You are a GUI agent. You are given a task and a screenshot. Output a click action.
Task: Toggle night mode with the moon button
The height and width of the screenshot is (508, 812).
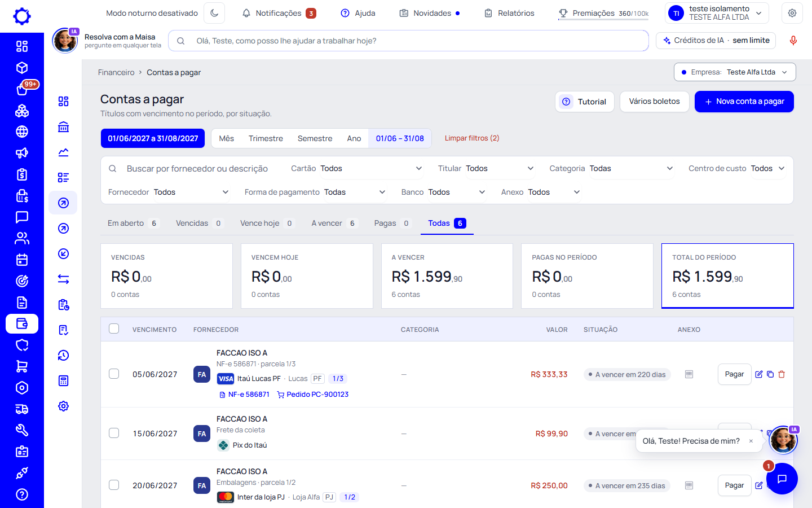click(214, 13)
